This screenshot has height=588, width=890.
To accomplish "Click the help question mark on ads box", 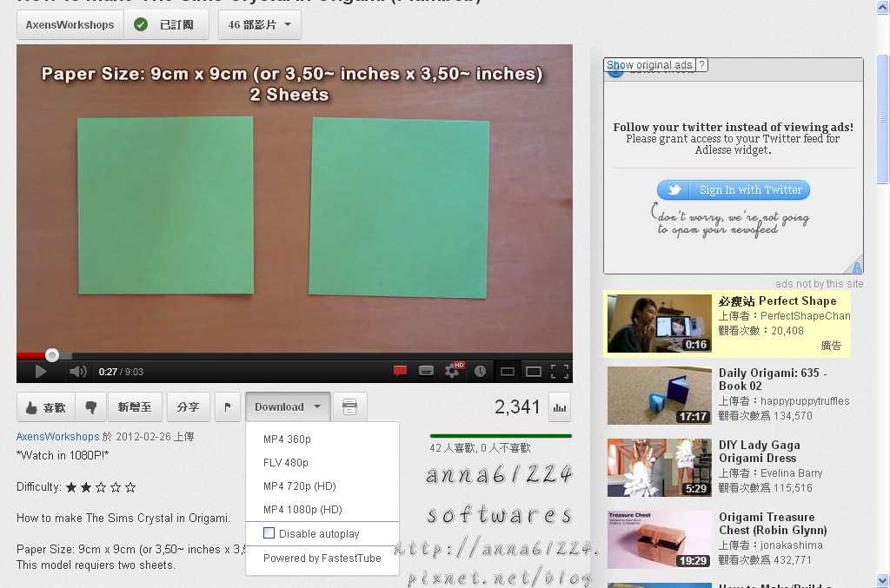I will 701,64.
